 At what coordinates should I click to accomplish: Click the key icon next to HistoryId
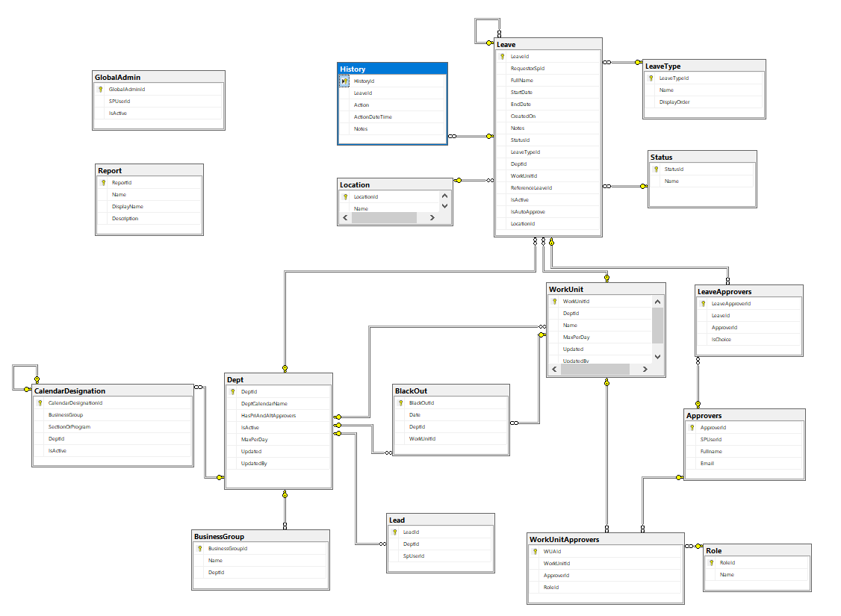(346, 81)
